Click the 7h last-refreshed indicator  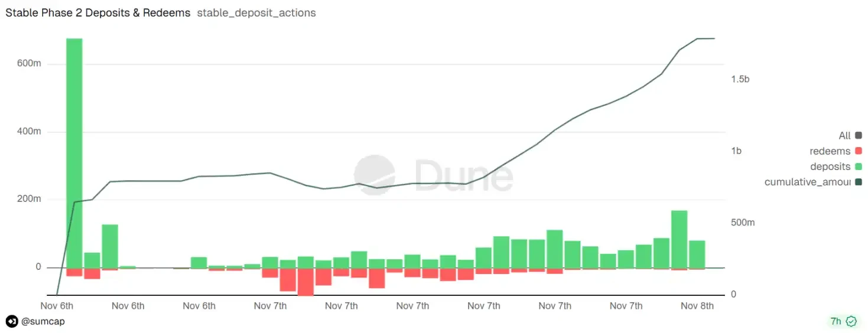pos(836,321)
